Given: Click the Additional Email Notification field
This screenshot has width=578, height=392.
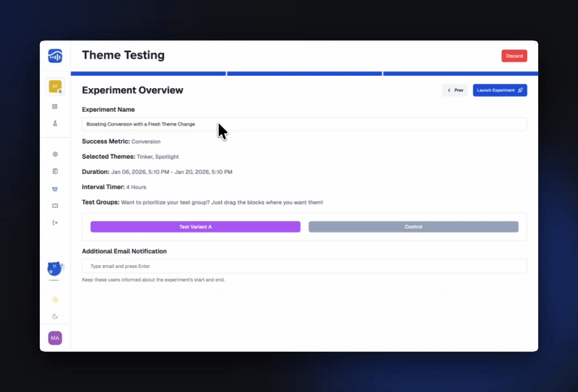Looking at the screenshot, I should (x=304, y=266).
